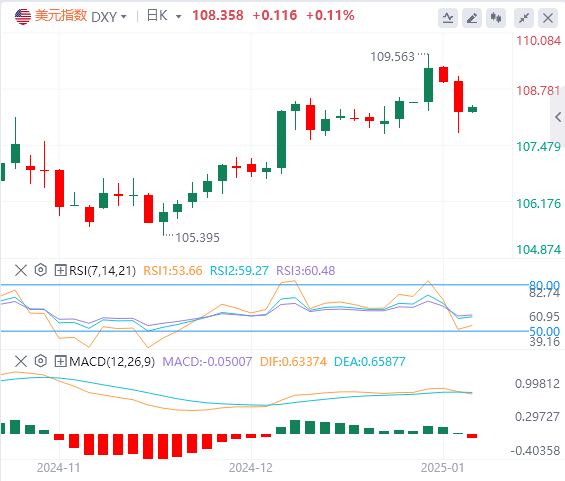Click the RSI 50.00 level label
565x481 pixels.
tap(544, 331)
